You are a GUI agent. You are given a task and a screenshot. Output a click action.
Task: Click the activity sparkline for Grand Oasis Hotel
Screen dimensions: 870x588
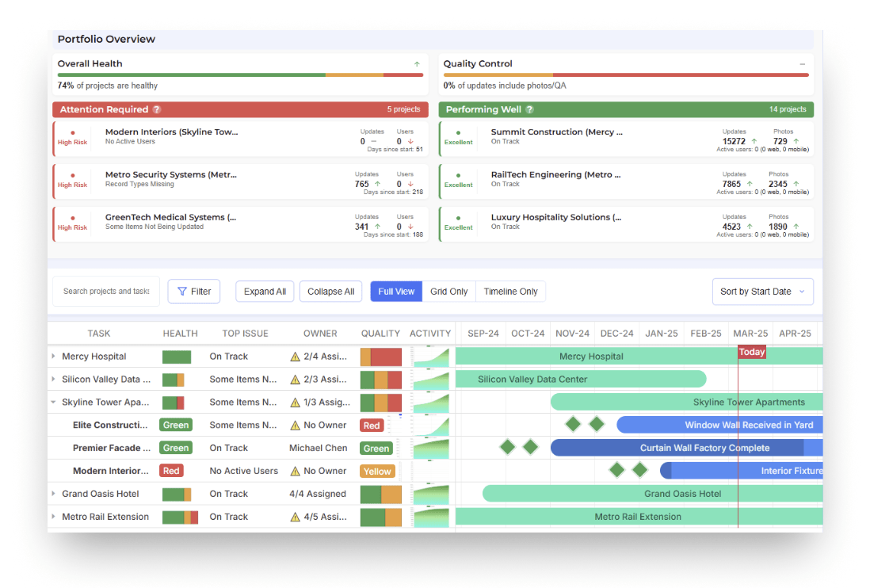point(430,494)
